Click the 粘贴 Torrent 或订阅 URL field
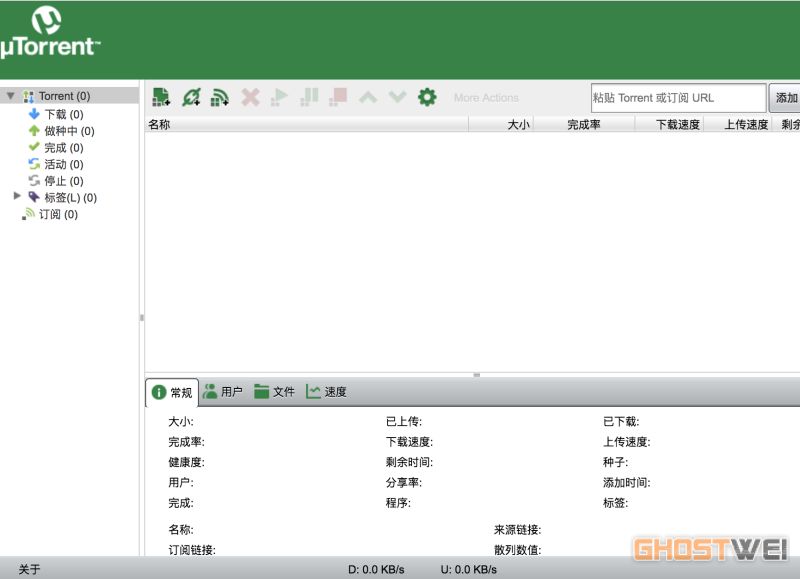Viewport: 800px width, 579px height. tap(678, 98)
